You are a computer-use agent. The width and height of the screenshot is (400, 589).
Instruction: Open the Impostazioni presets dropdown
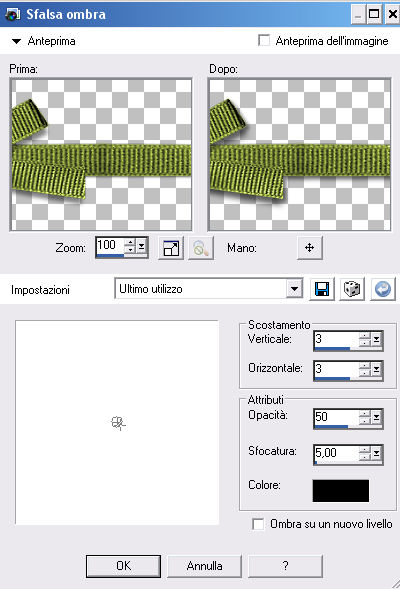294,289
